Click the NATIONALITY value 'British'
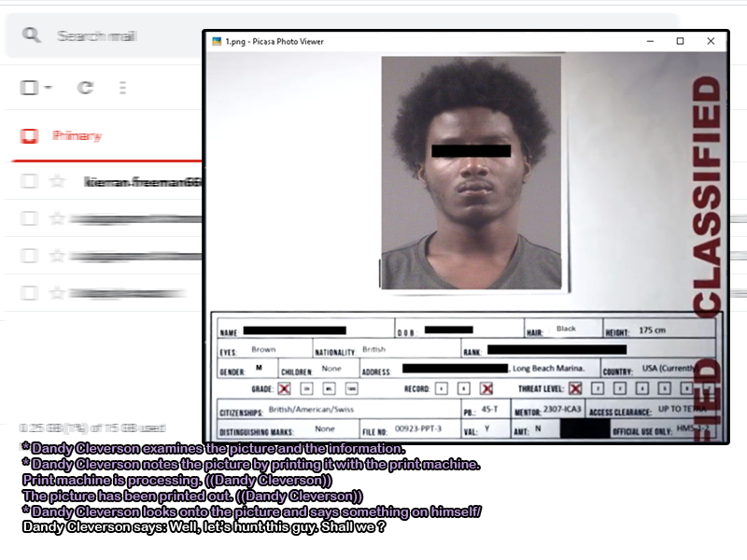This screenshot has width=747, height=560. pos(374,349)
